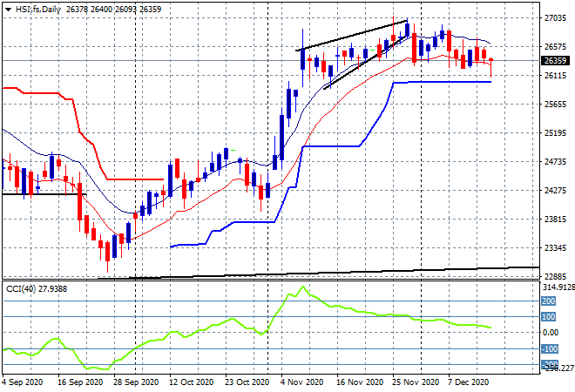This screenshot has width=575, height=392.
Task: Click the 25 Nov 2020 date label
Action: click(x=415, y=382)
